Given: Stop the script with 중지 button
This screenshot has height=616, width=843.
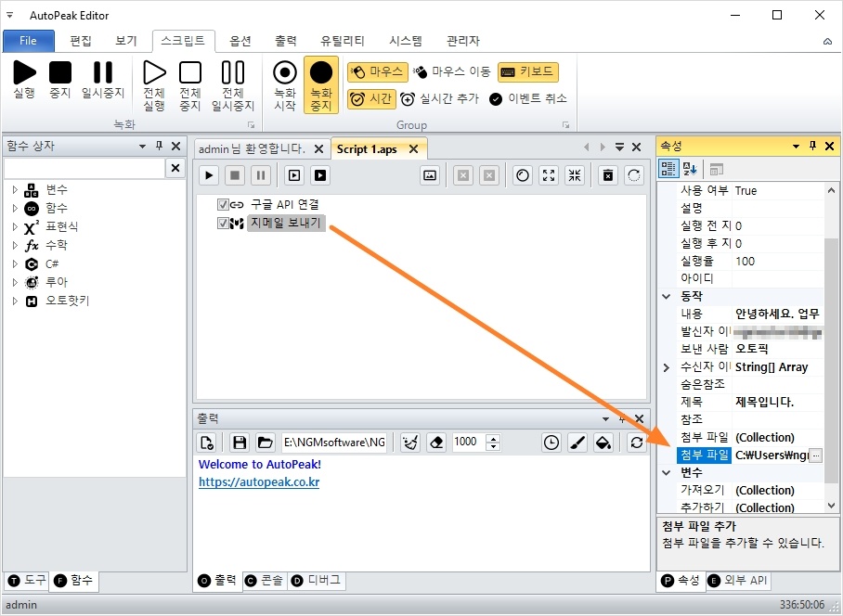Looking at the screenshot, I should pos(60,80).
